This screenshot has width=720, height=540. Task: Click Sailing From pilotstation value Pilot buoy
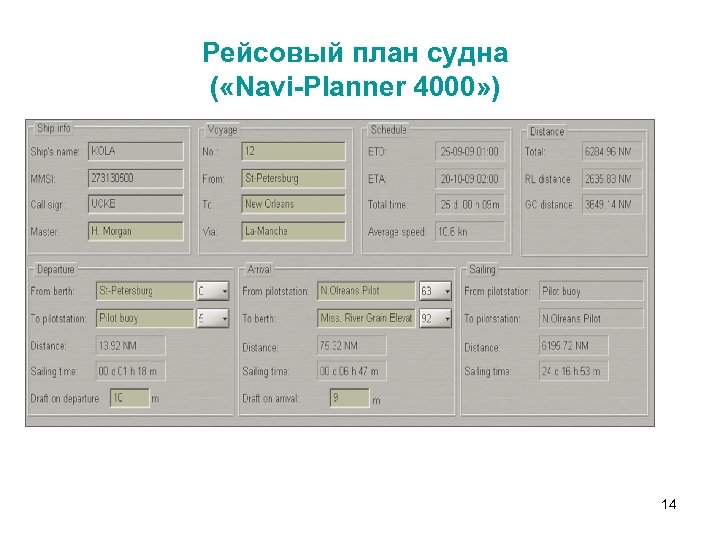click(x=591, y=291)
